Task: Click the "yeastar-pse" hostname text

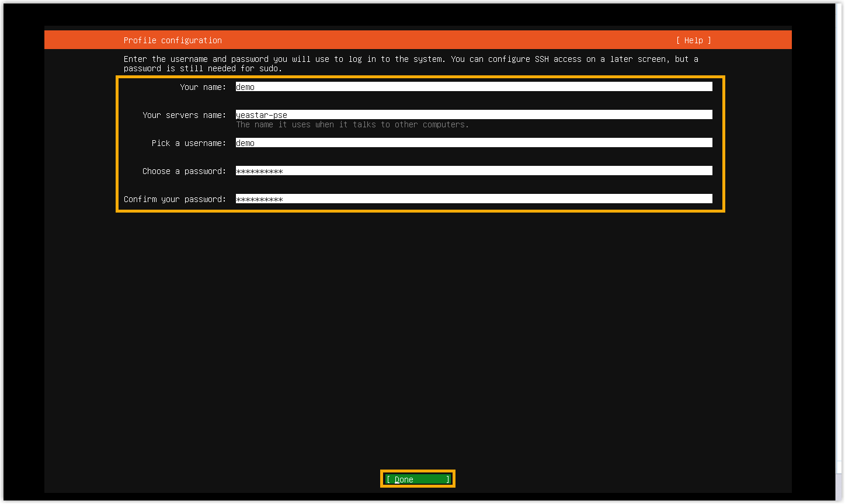Action: pos(262,115)
